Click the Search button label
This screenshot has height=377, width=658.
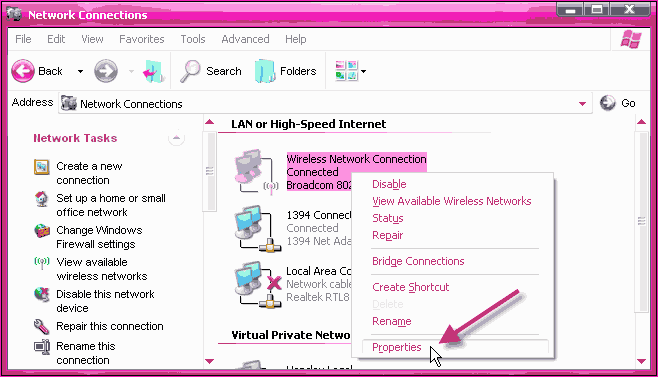coord(224,71)
